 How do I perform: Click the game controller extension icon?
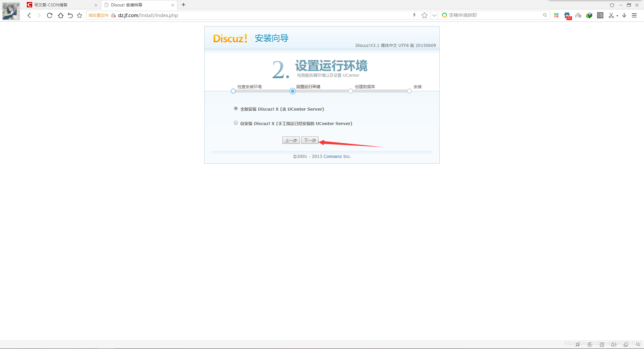578,15
